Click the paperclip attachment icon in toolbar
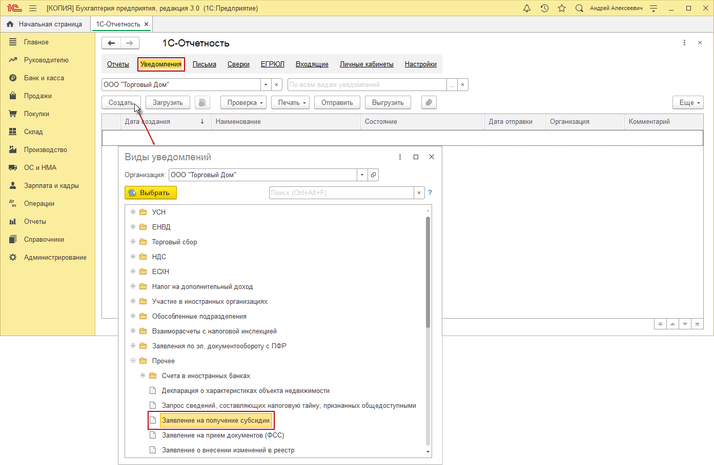Screen dimensions: 714x465 click(x=428, y=102)
